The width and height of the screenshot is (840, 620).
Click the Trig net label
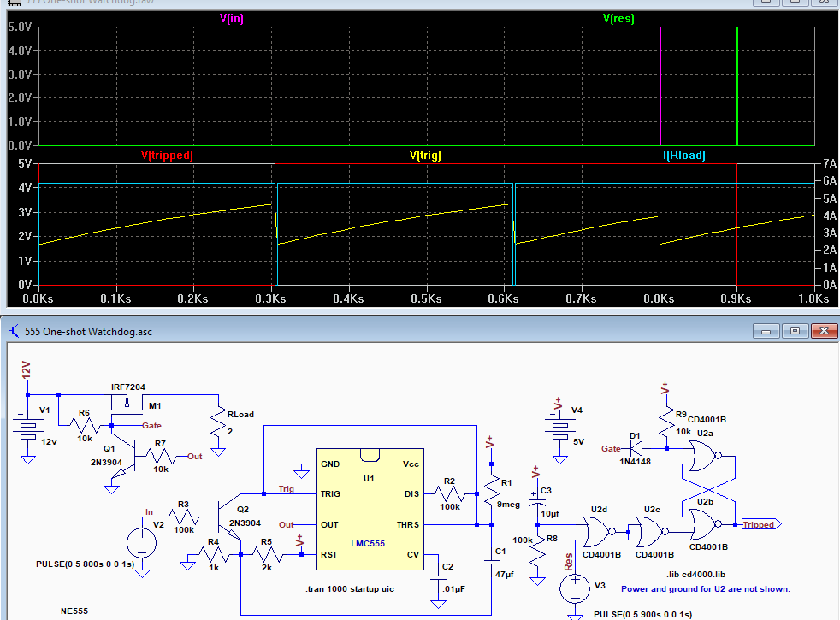(286, 489)
